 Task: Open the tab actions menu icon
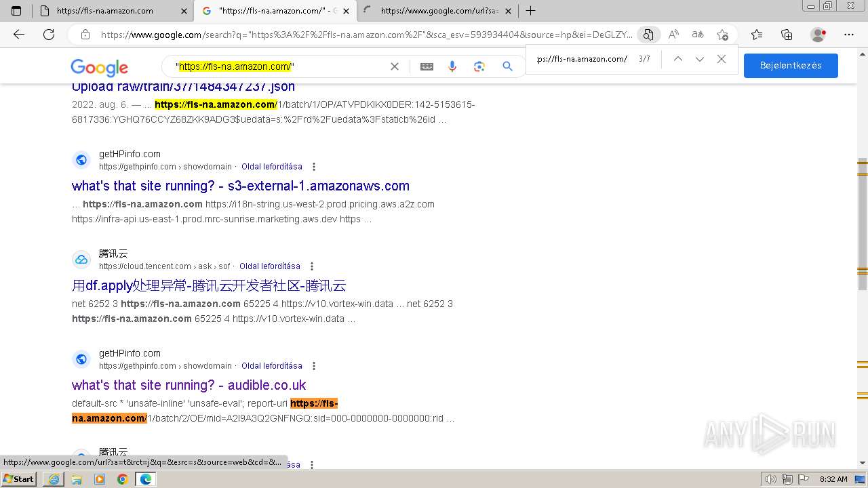[x=16, y=11]
